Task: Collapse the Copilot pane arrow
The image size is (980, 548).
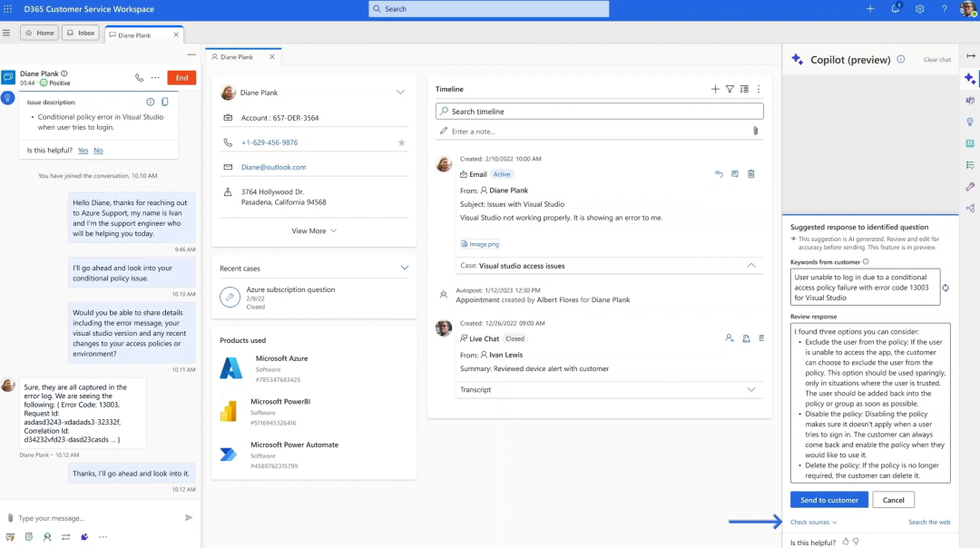Action: point(971,56)
